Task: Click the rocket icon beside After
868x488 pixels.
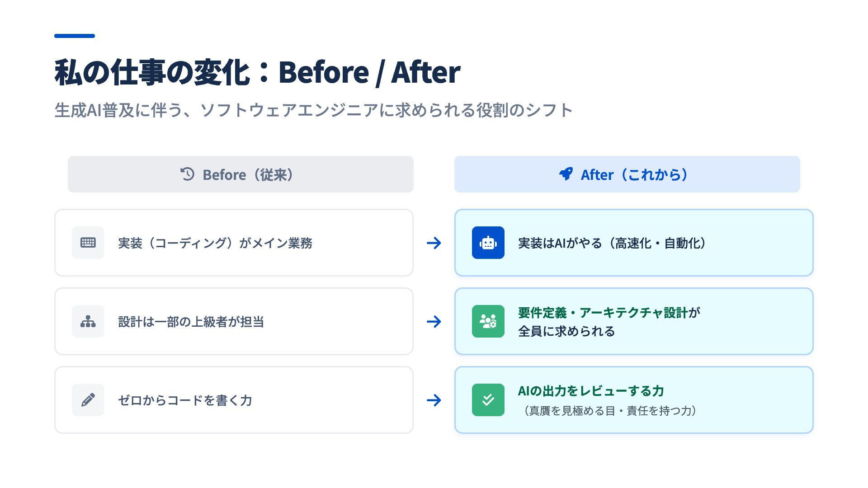Action: (x=566, y=174)
